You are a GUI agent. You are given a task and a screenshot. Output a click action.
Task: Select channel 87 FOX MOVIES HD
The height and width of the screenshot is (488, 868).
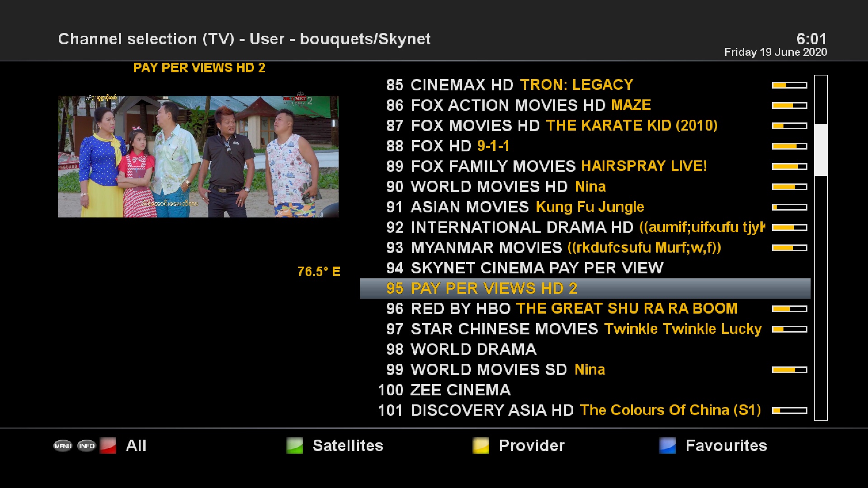pos(585,126)
